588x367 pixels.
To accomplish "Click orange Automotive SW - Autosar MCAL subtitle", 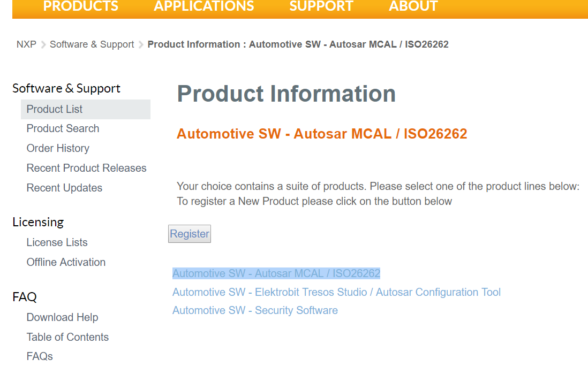I will pyautogui.click(x=322, y=134).
